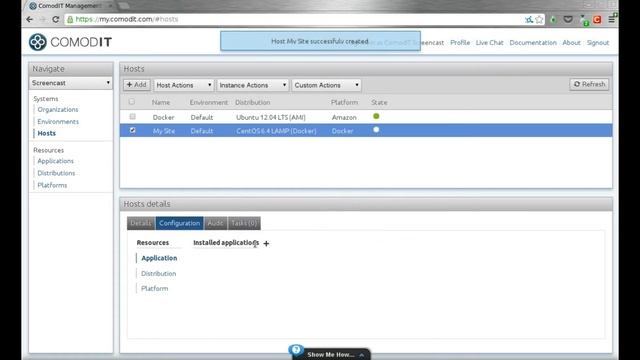Click the green extension icon in the browser toolbar

point(553,19)
